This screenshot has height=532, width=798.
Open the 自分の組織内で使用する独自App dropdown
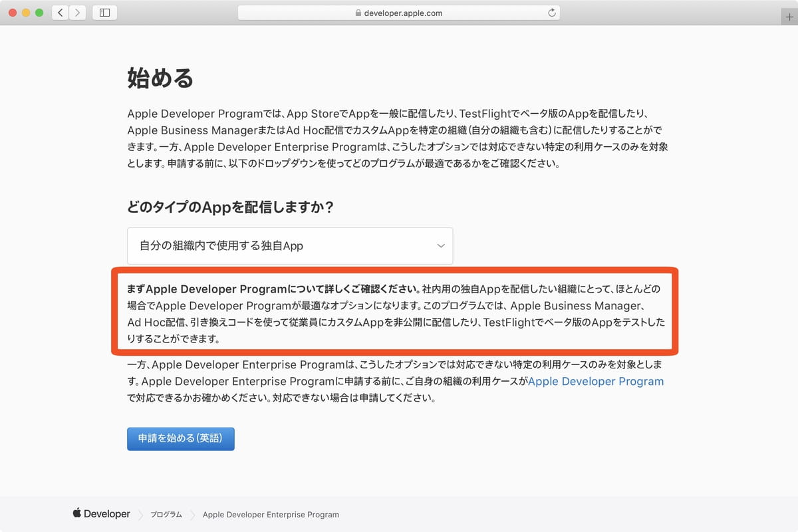[290, 245]
